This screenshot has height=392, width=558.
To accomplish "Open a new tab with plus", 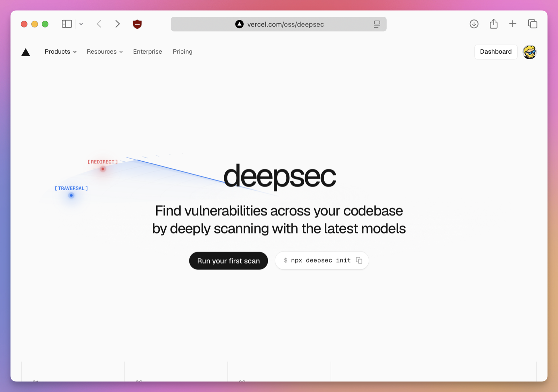I will pos(513,24).
